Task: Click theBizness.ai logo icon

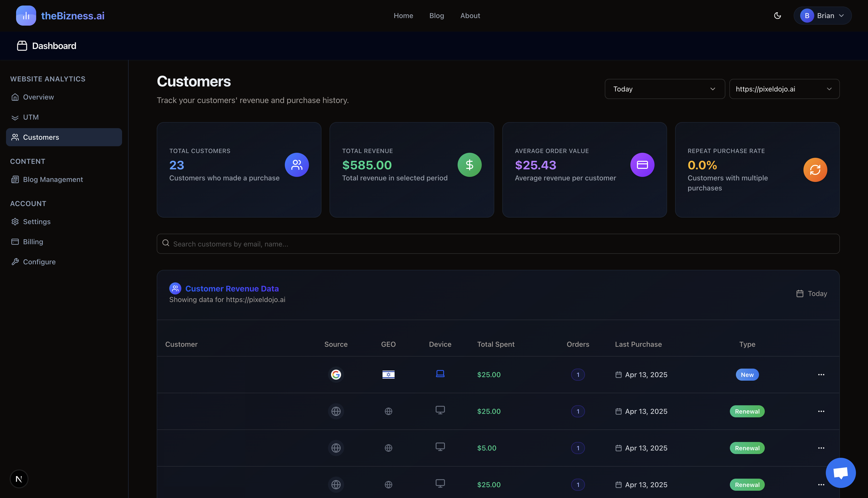Action: (26, 16)
